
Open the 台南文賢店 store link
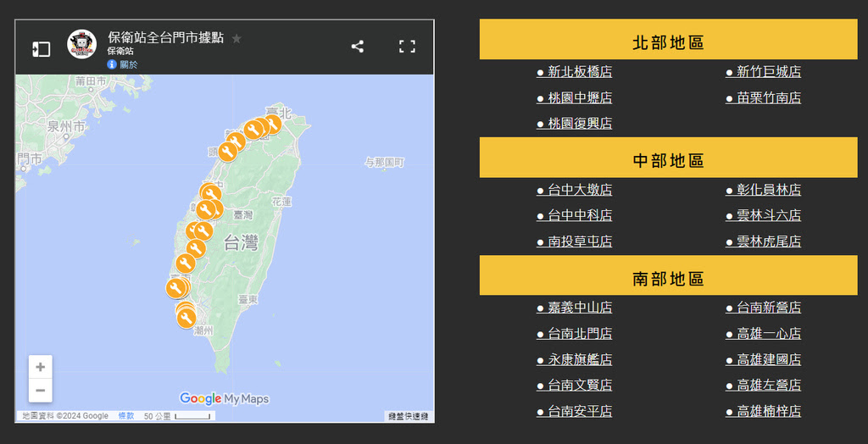575,385
